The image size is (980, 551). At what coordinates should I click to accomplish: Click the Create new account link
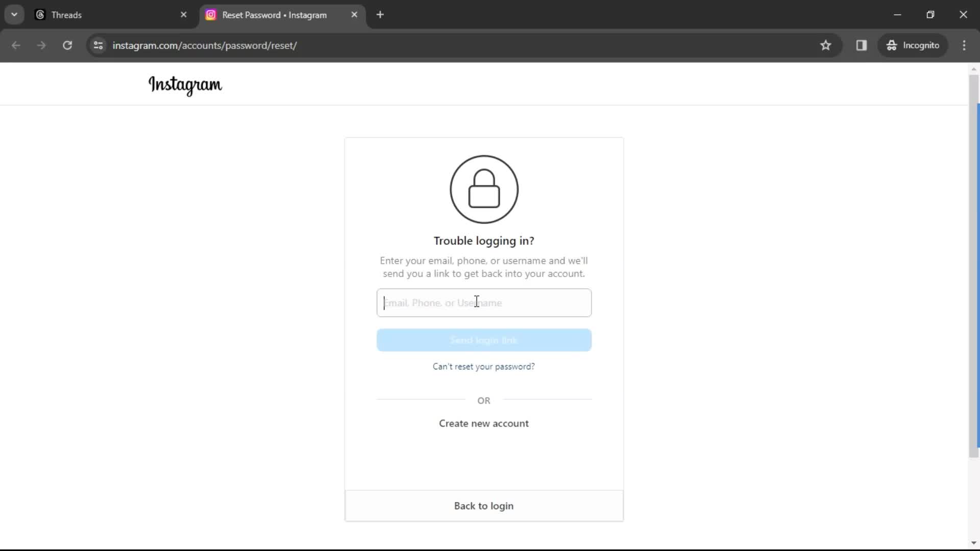tap(483, 423)
